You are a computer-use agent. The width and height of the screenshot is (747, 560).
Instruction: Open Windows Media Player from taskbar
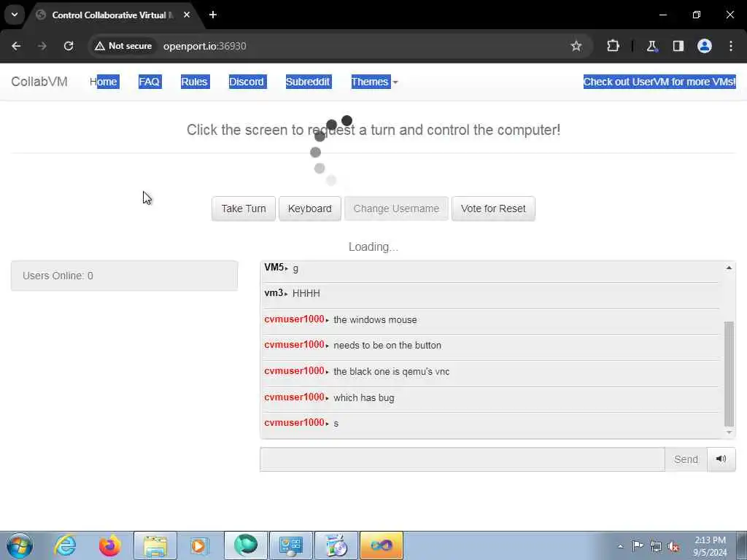(x=199, y=545)
